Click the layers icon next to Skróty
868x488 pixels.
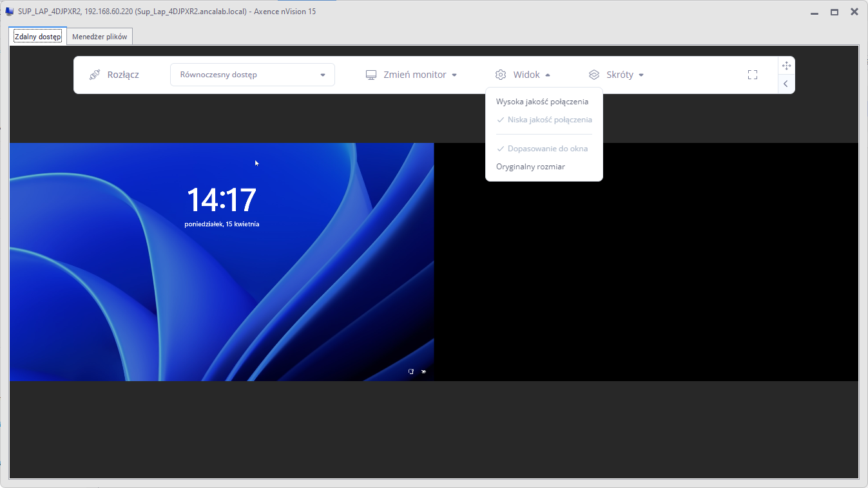click(x=594, y=75)
